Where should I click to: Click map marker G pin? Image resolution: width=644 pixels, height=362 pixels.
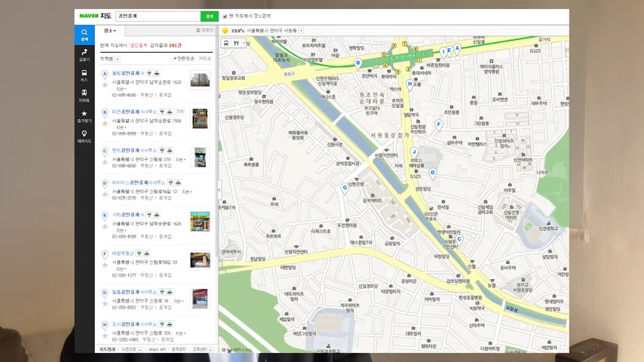(x=345, y=188)
